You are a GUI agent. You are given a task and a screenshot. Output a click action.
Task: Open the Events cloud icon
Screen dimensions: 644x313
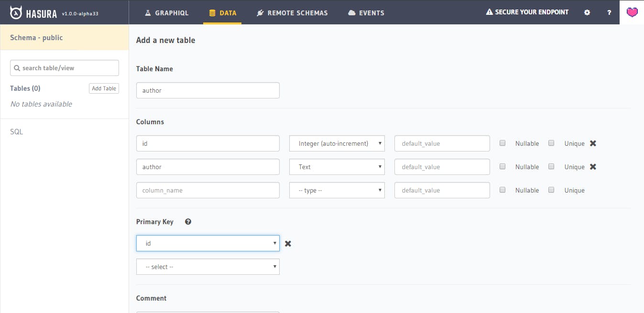[x=351, y=13]
